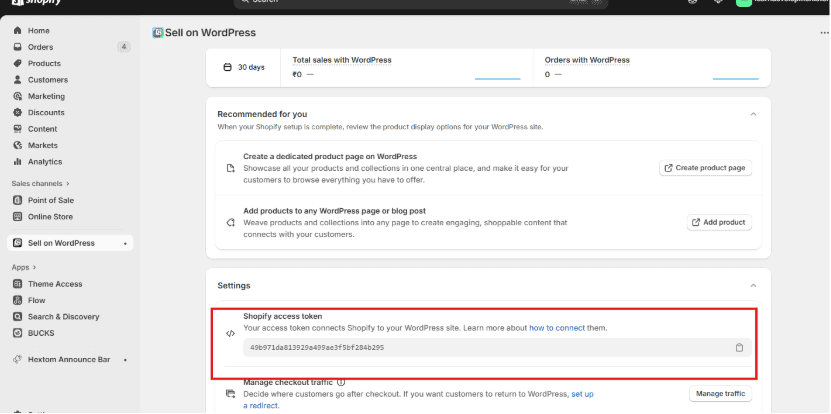Select the Marketing icon in sidebar
This screenshot has width=831, height=414.
click(17, 96)
